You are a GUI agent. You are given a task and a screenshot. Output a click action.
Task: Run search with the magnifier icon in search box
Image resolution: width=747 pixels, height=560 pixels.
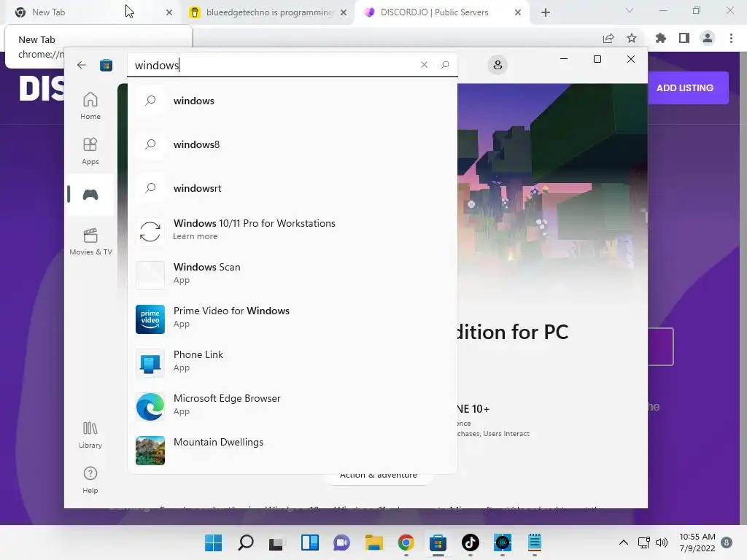(445, 65)
